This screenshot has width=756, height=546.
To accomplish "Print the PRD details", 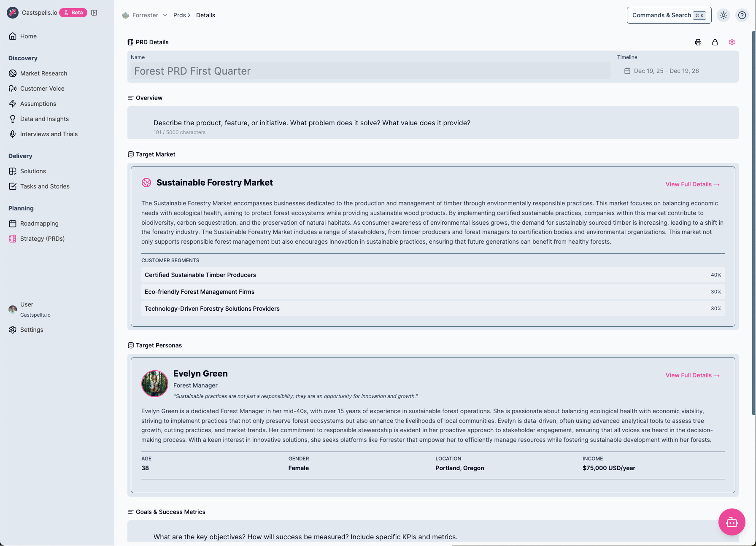I will (x=698, y=42).
